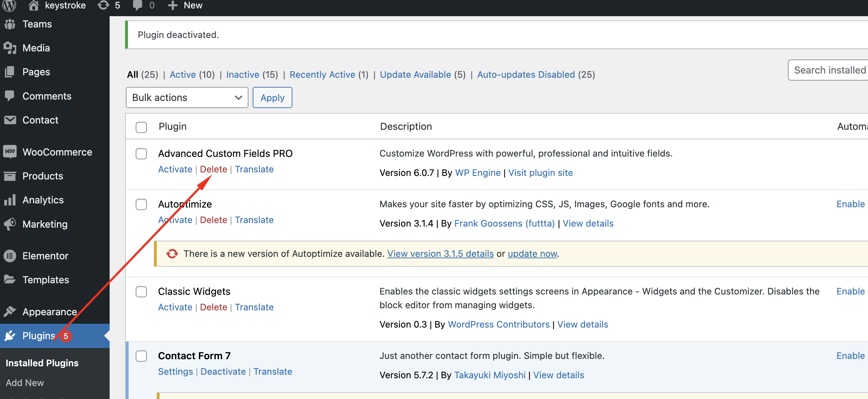The height and width of the screenshot is (399, 868).
Task: Click the Teams sidebar icon
Action: 10,24
